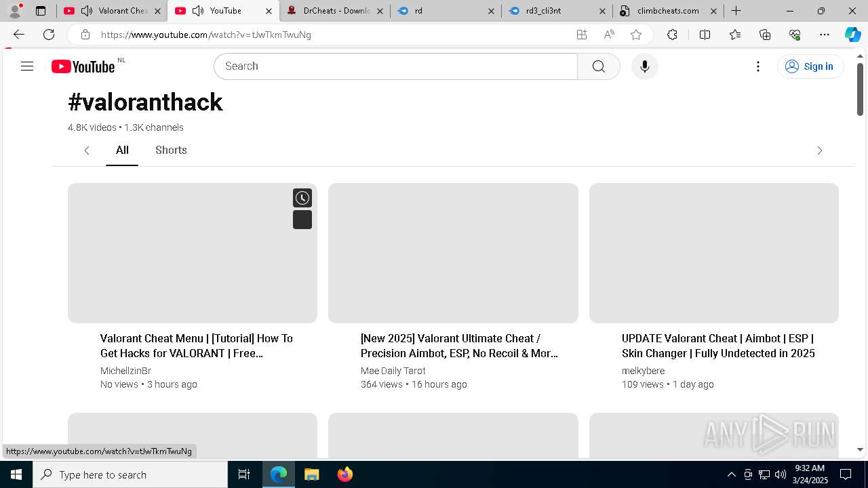The image size is (868, 488).
Task: Visit Mae Daily Tarot channel
Action: [x=393, y=371]
